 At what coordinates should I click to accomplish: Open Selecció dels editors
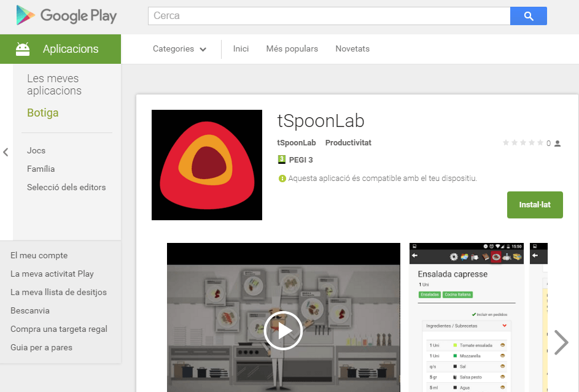[x=66, y=187]
